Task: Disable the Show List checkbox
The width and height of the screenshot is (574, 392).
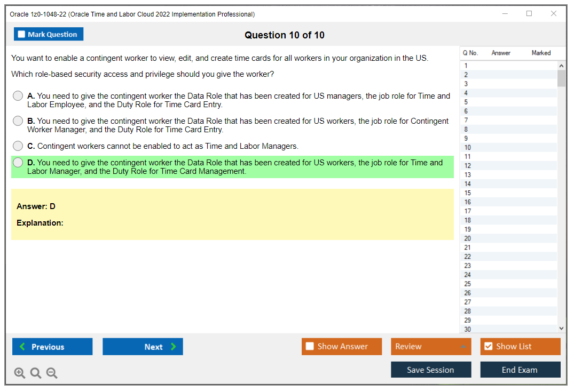Action: 488,346
